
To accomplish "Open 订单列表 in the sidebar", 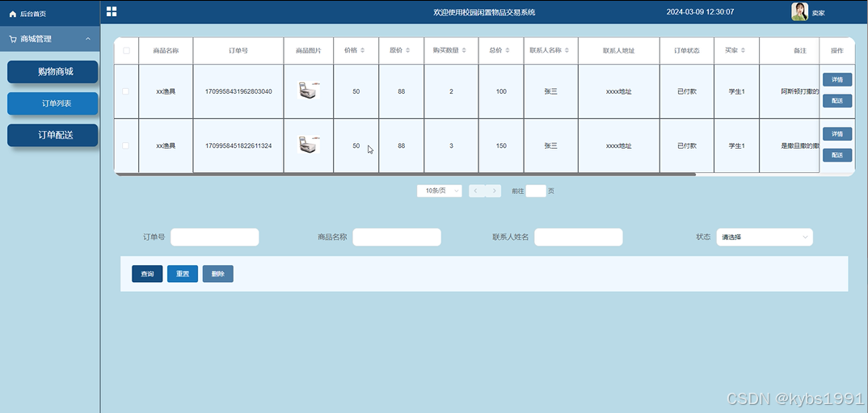I will point(53,103).
